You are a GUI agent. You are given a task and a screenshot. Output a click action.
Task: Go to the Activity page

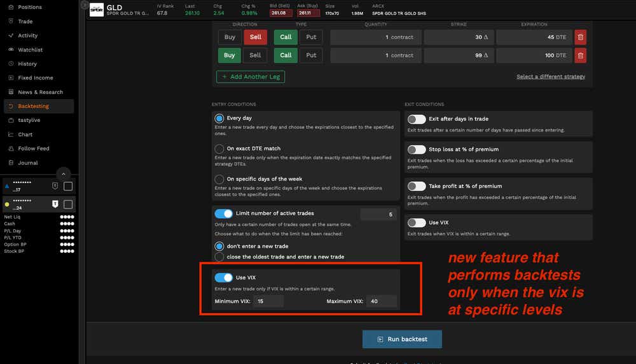tap(27, 36)
